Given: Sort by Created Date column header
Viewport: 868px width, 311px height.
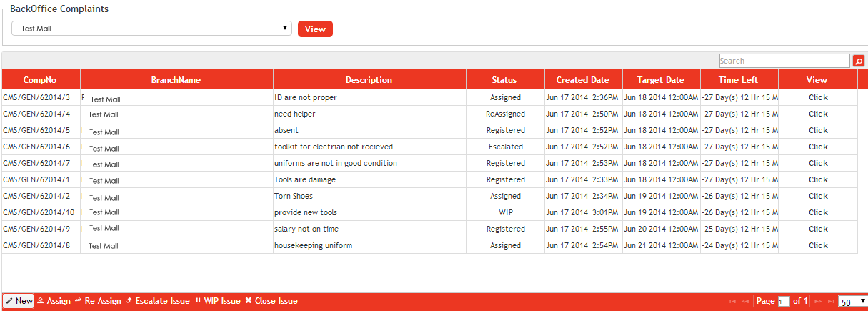Looking at the screenshot, I should 583,80.
